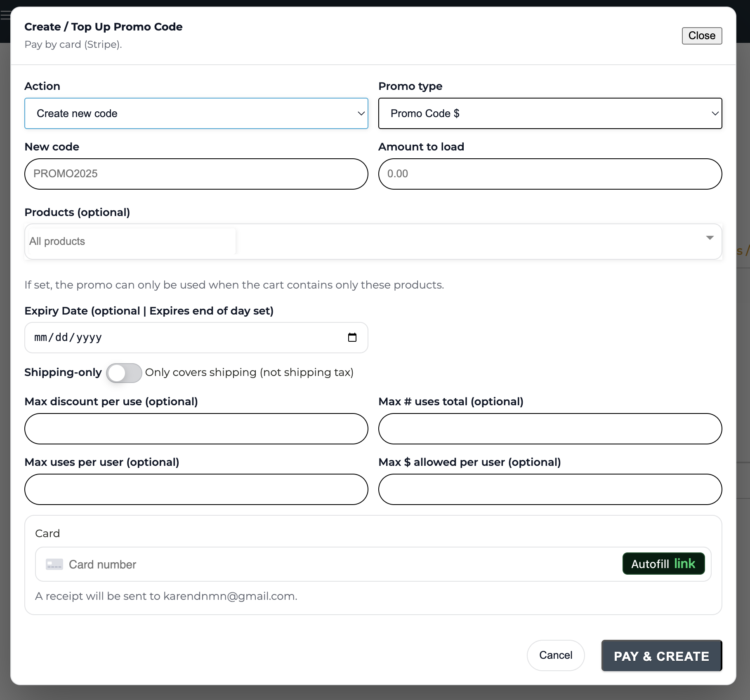The height and width of the screenshot is (700, 750).
Task: Click the Max uses per user field
Action: 196,489
